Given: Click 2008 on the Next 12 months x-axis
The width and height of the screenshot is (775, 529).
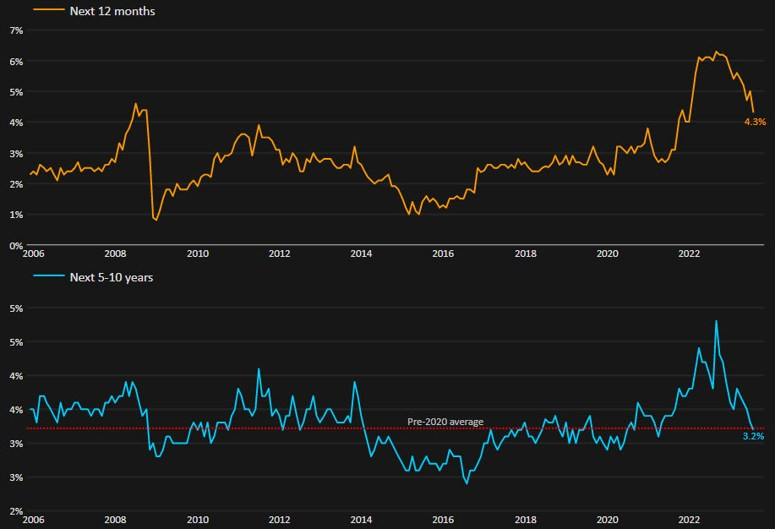Looking at the screenshot, I should click(115, 255).
